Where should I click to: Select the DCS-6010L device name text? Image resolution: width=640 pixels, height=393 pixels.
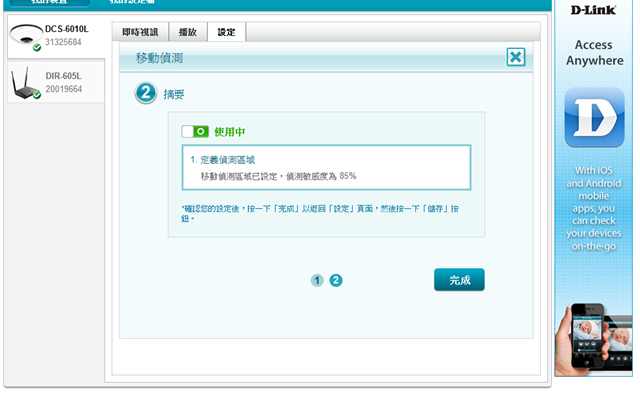click(x=67, y=29)
